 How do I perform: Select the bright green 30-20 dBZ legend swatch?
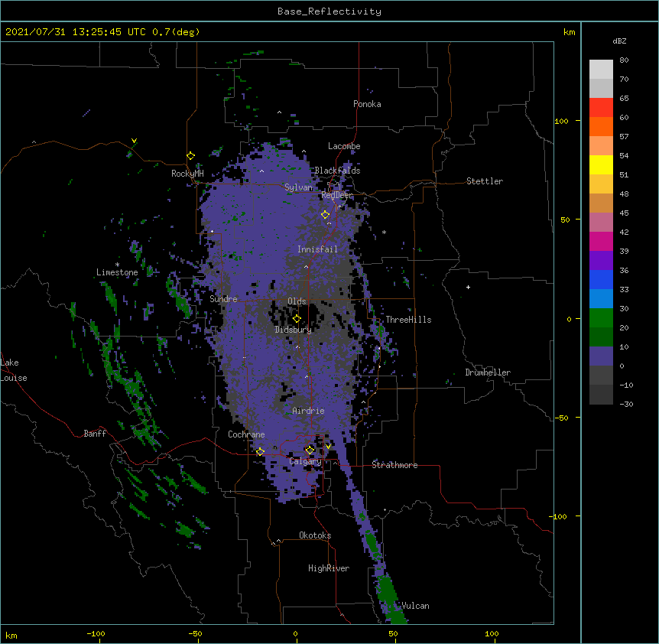click(601, 318)
